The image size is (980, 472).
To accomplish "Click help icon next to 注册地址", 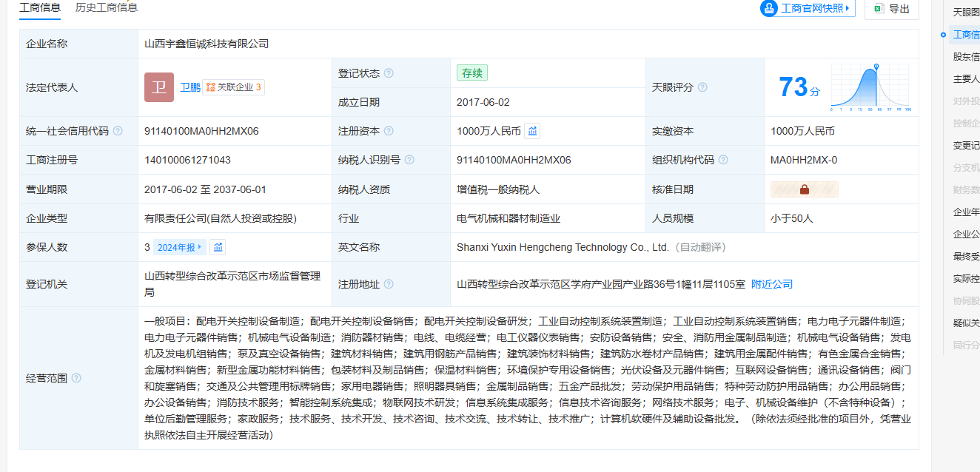I will 389,284.
